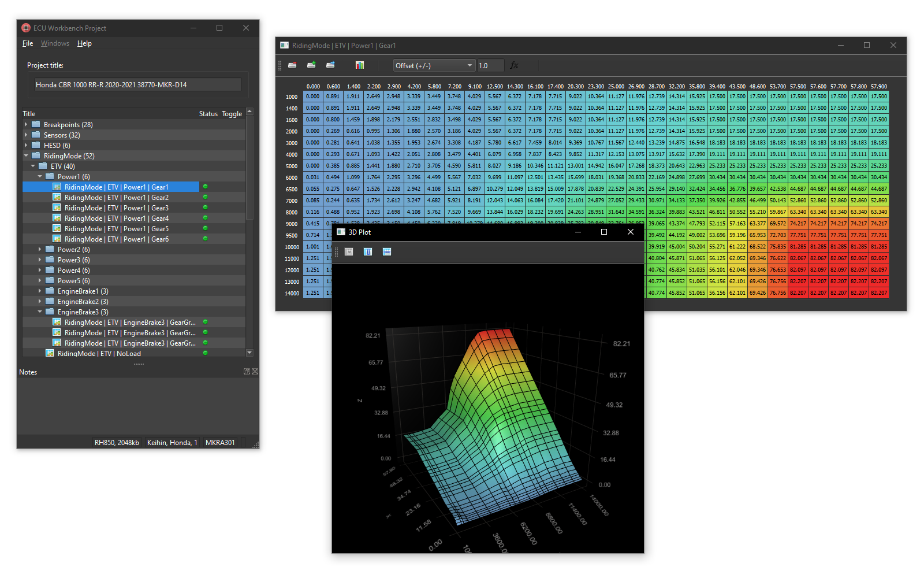924x578 pixels.
Task: Toggle the green status dot for Power1 Gear2
Action: click(x=205, y=197)
